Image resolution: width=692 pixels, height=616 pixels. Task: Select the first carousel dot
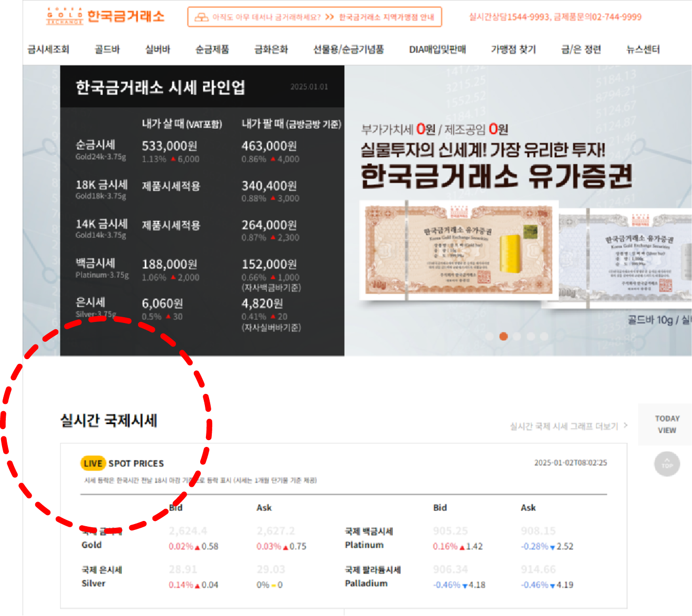click(x=490, y=336)
